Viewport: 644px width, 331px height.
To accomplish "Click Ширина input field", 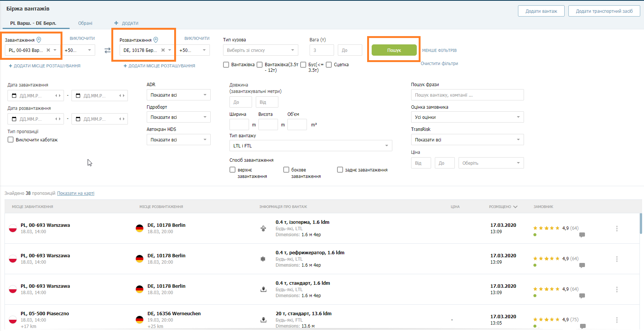I will click(239, 125).
